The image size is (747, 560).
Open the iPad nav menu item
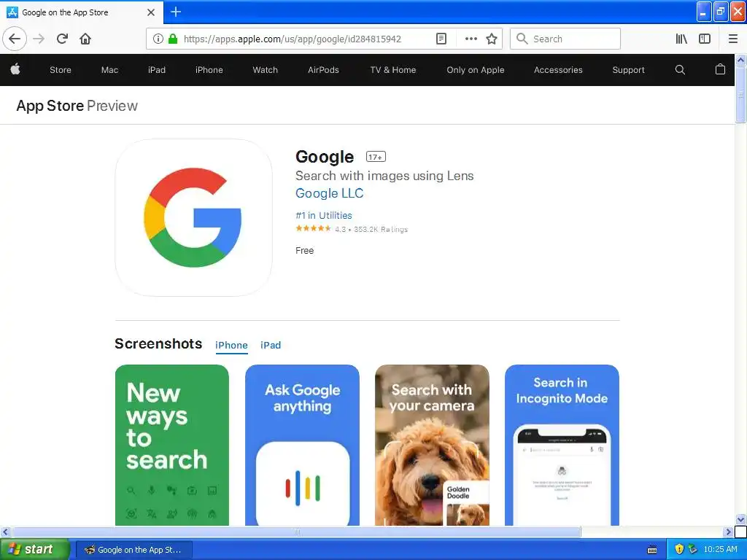click(x=157, y=69)
